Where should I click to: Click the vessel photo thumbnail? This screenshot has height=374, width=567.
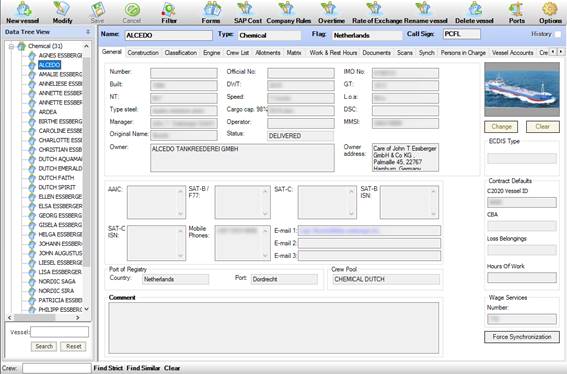pyautogui.click(x=522, y=89)
